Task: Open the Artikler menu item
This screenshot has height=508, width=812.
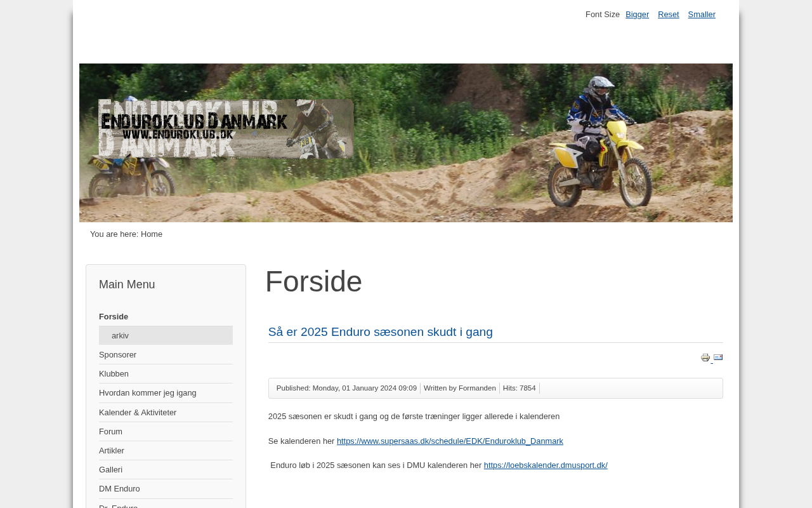Action: point(112,451)
